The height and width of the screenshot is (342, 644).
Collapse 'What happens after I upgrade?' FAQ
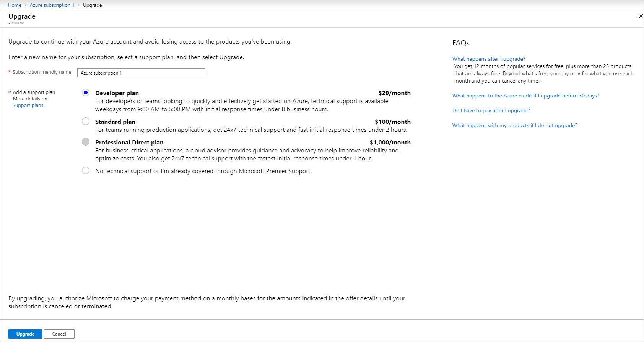point(489,59)
